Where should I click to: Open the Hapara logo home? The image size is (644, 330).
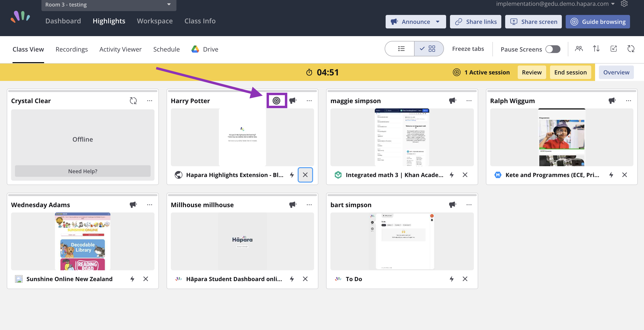(20, 17)
